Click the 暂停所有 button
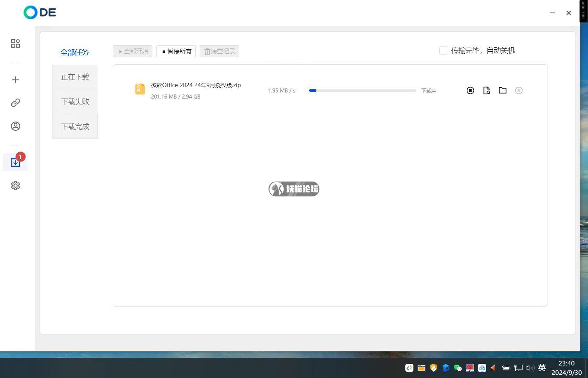Screen dimensions: 588x378 [176, 51]
